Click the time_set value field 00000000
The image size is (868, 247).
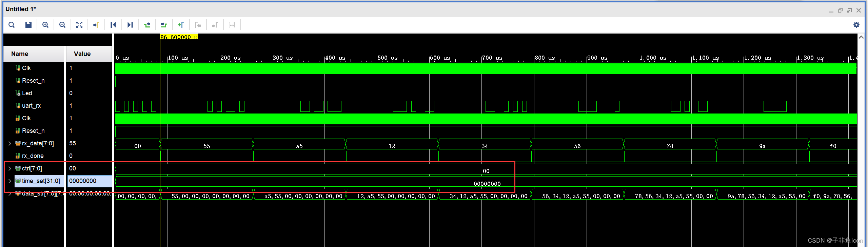pos(90,181)
